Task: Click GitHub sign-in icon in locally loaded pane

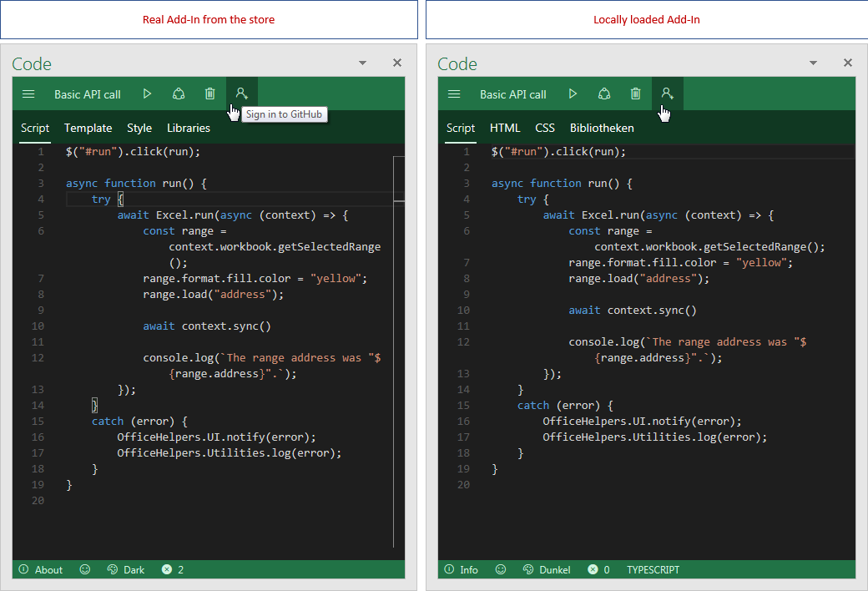Action: (667, 93)
